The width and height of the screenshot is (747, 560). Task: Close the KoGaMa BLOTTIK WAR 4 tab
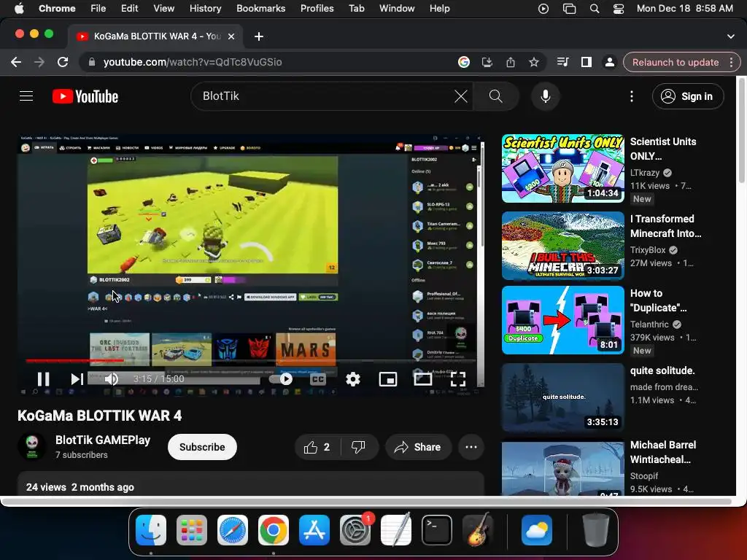pyautogui.click(x=231, y=36)
